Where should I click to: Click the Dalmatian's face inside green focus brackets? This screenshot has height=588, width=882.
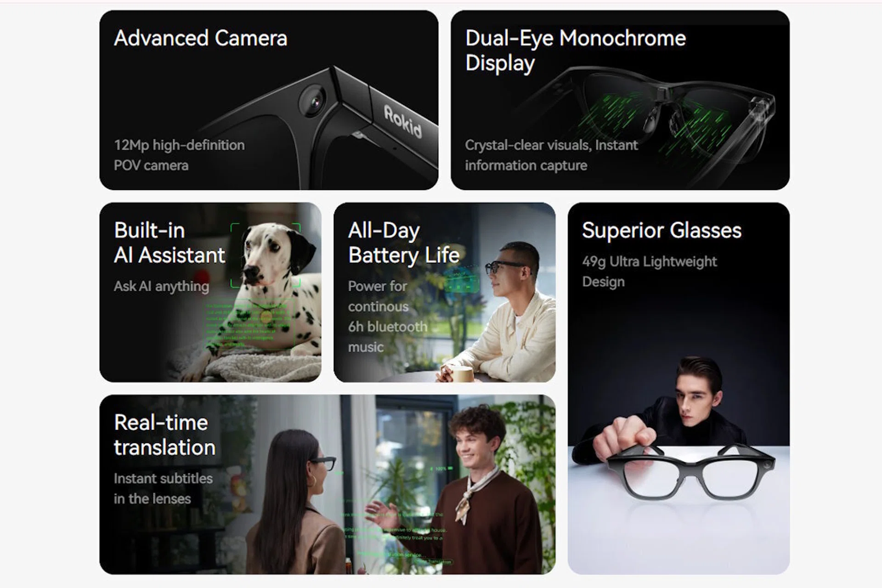tap(266, 255)
